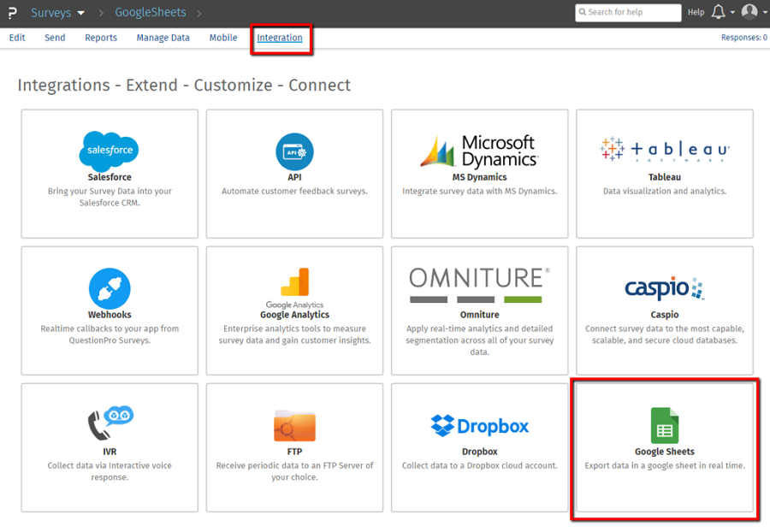Click the GoogleSheets breadcrumb link

coord(150,13)
